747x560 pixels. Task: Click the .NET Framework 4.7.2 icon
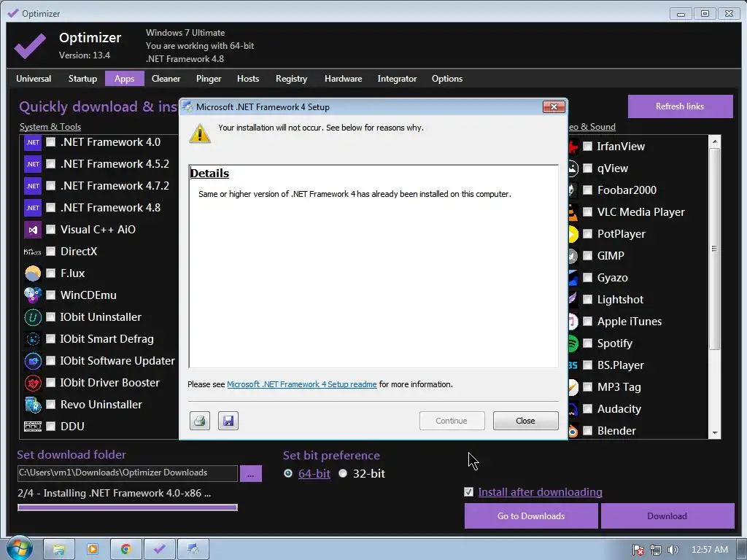coord(33,186)
